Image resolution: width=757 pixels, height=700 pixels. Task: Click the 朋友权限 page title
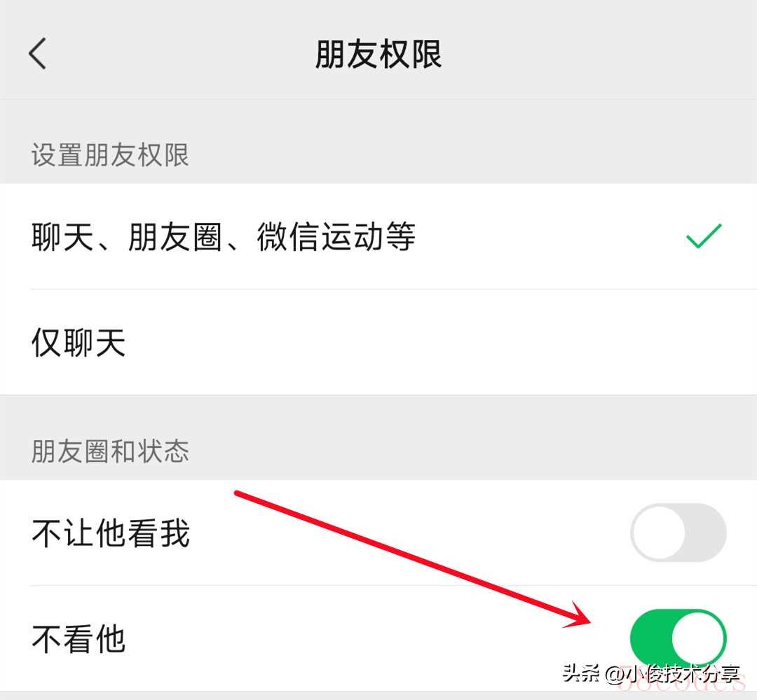378,53
